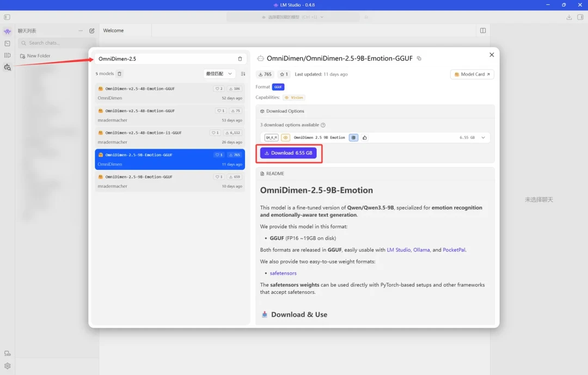The height and width of the screenshot is (375, 588).
Task: Open the Discover model search icon
Action: (x=7, y=67)
